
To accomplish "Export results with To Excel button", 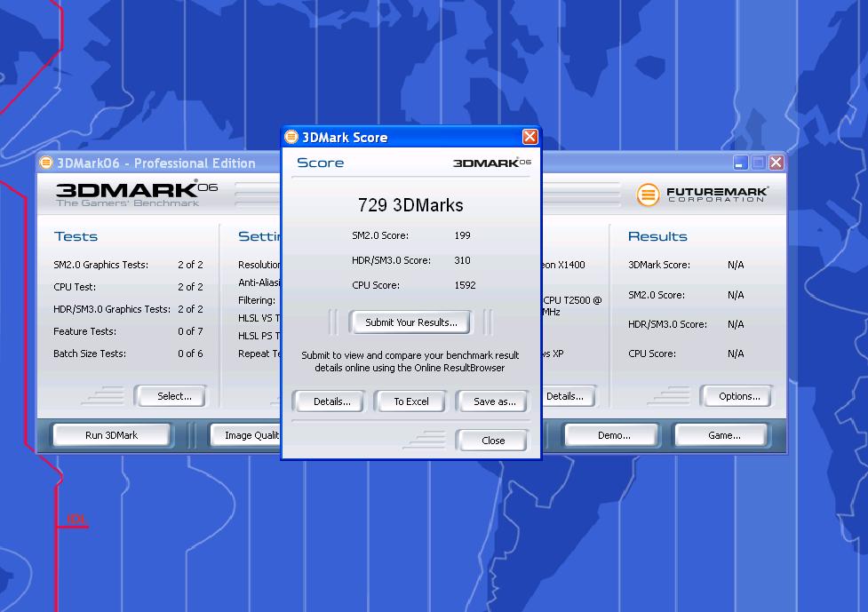I will point(411,401).
